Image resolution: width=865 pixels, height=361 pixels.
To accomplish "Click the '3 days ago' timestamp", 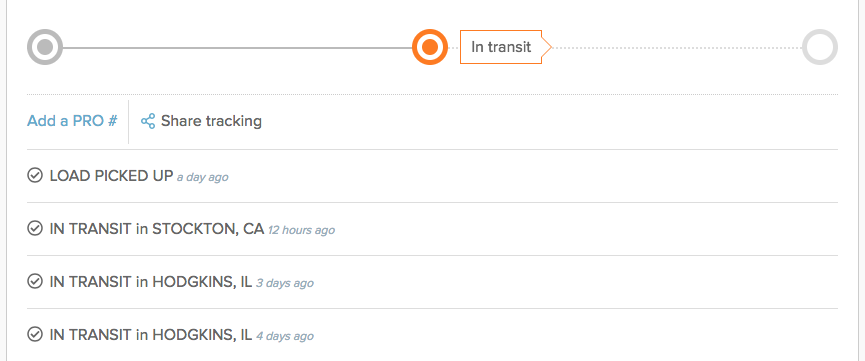I will [x=285, y=283].
